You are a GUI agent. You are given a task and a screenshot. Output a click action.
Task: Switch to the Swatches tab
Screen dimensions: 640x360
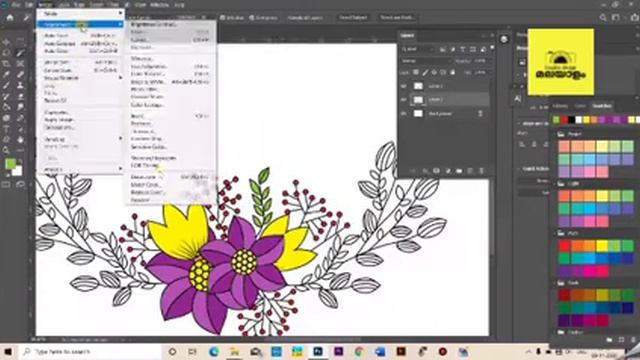[x=602, y=106]
